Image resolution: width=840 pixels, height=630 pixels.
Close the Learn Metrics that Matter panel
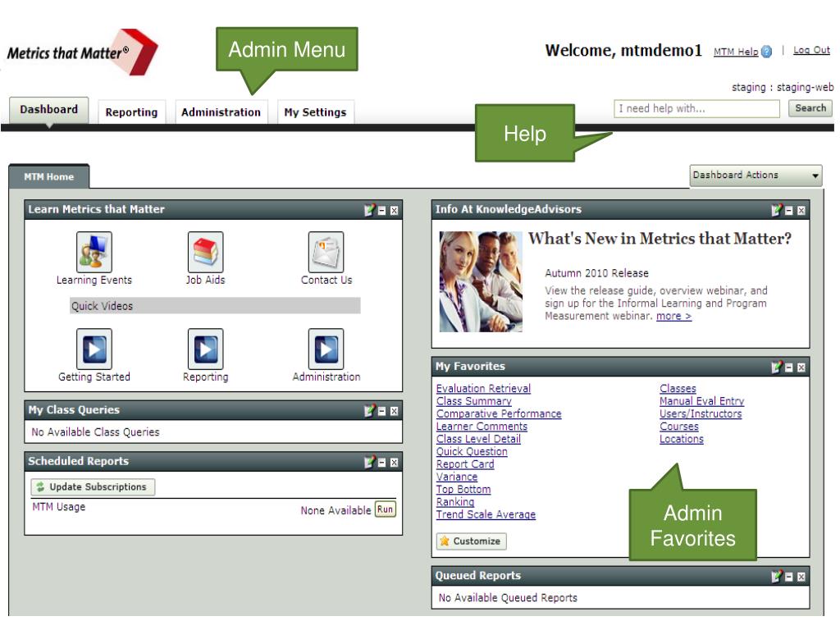point(395,211)
